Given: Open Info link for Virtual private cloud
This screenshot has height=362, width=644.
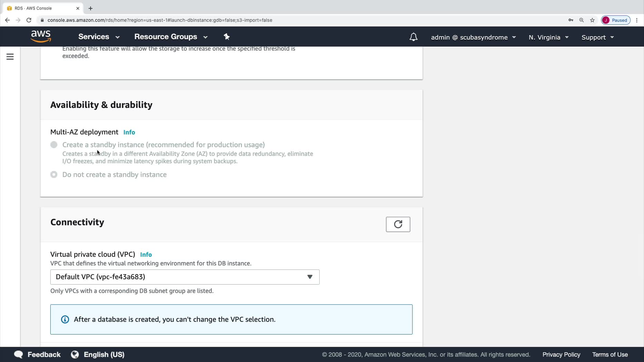Looking at the screenshot, I should click(x=146, y=254).
